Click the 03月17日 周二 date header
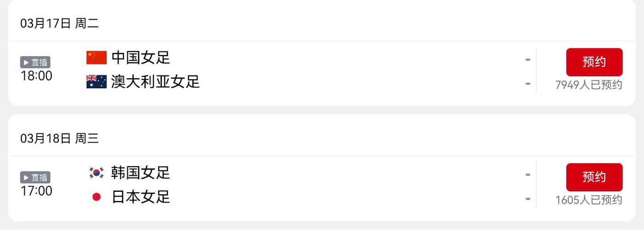This screenshot has width=644, height=230. click(59, 23)
